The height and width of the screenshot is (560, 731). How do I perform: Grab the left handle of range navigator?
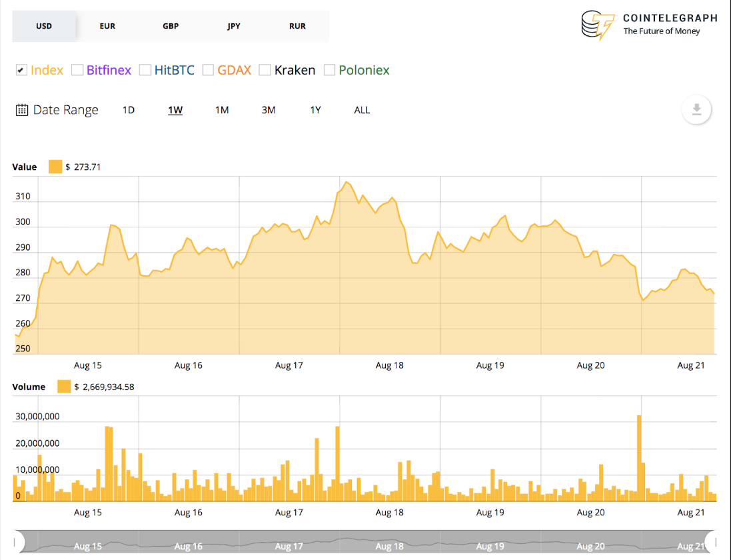pyautogui.click(x=15, y=542)
